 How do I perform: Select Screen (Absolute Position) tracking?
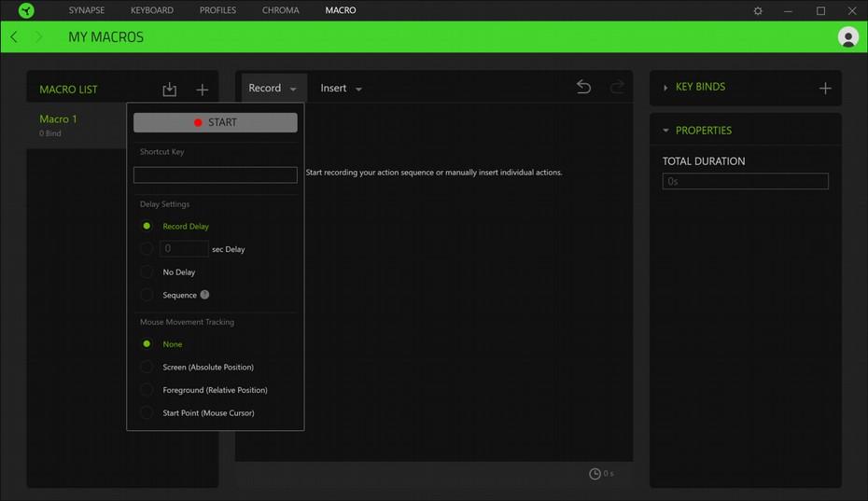pos(147,367)
